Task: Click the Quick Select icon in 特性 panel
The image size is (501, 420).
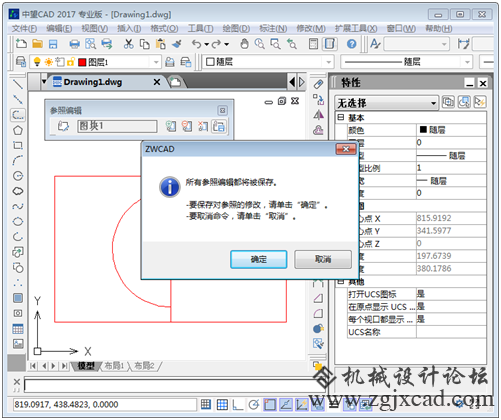Action: tap(480, 102)
